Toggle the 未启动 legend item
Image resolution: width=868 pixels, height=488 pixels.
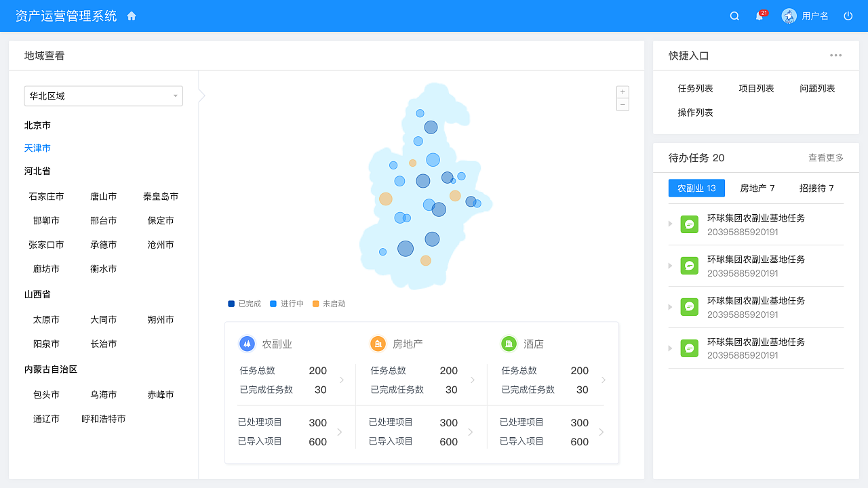(x=332, y=303)
